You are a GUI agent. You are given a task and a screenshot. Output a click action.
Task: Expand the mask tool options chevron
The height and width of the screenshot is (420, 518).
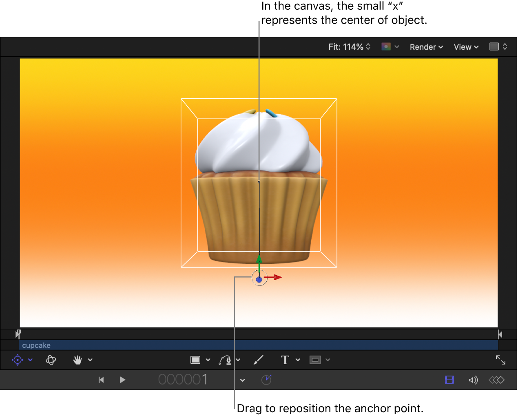point(328,360)
